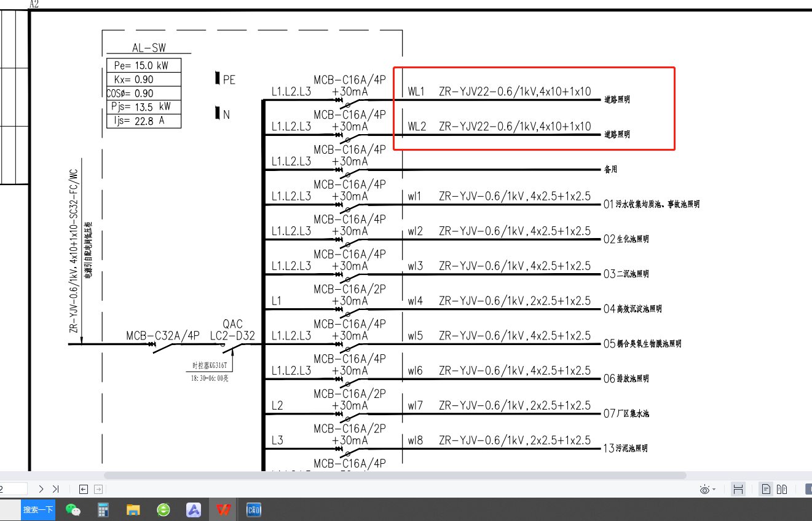The height and width of the screenshot is (521, 812).
Task: Click the 时控器KG316T timer label
Action: 211,365
